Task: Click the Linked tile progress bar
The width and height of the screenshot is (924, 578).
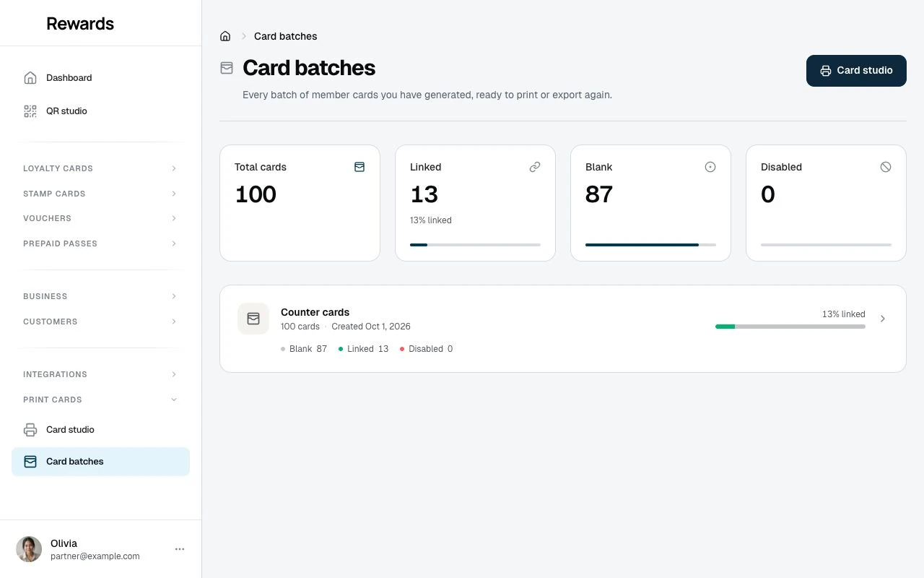Action: coord(475,245)
